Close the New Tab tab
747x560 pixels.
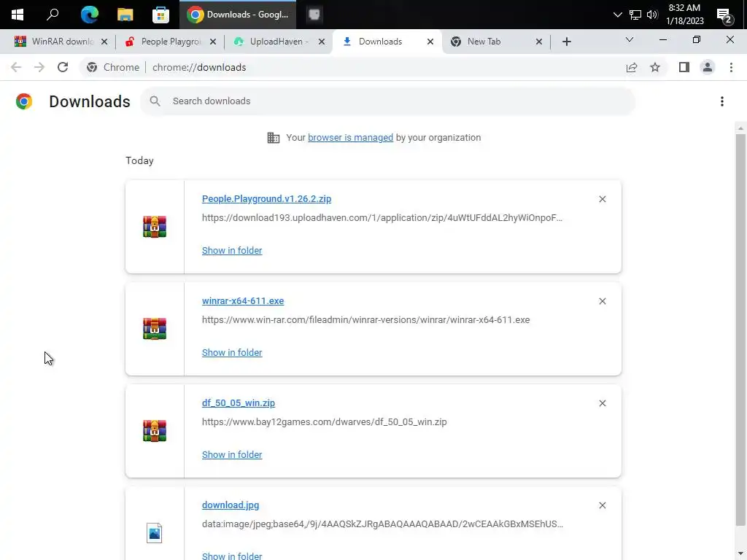point(539,42)
